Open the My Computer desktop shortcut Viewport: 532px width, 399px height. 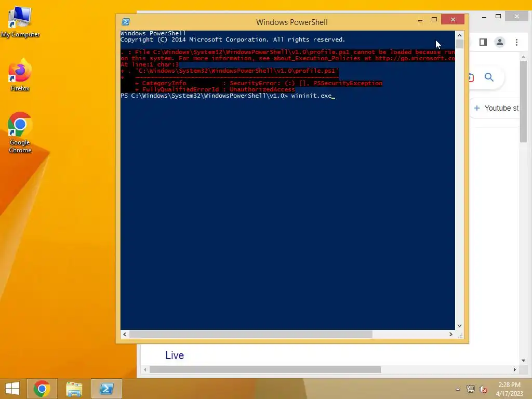(20, 22)
